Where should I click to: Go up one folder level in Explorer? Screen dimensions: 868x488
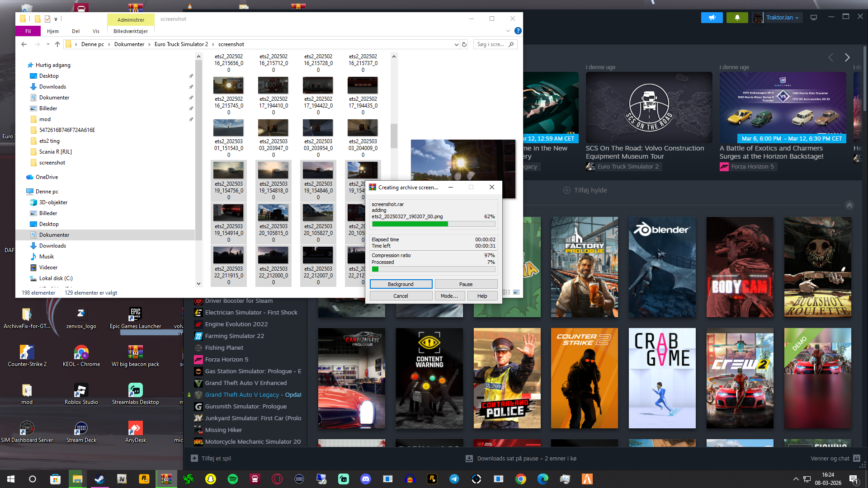coord(57,44)
